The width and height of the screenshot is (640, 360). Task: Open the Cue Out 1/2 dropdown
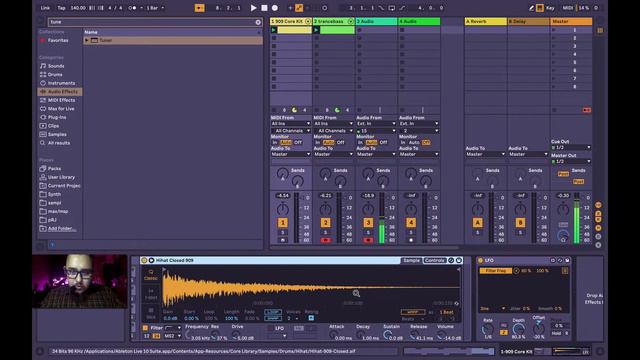pos(571,147)
